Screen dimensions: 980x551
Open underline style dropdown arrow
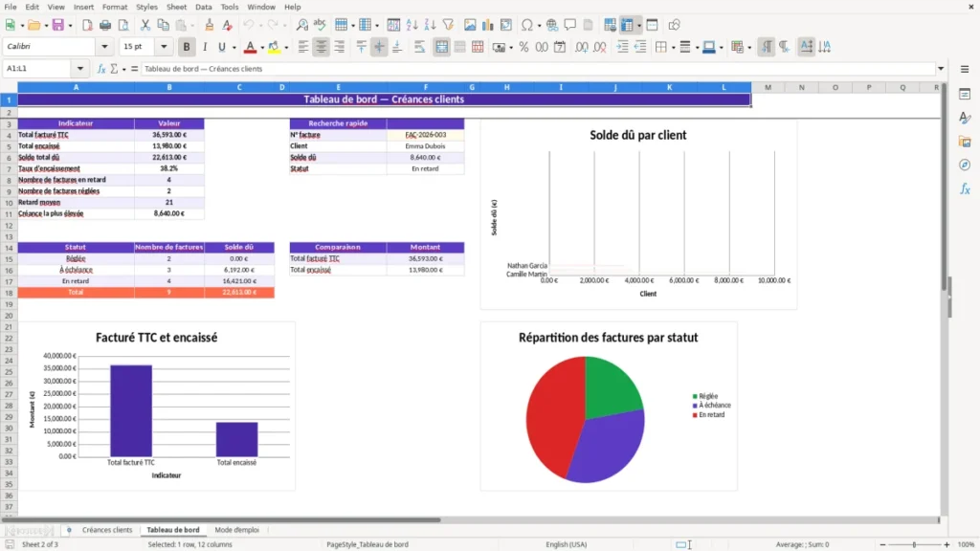[x=234, y=48]
